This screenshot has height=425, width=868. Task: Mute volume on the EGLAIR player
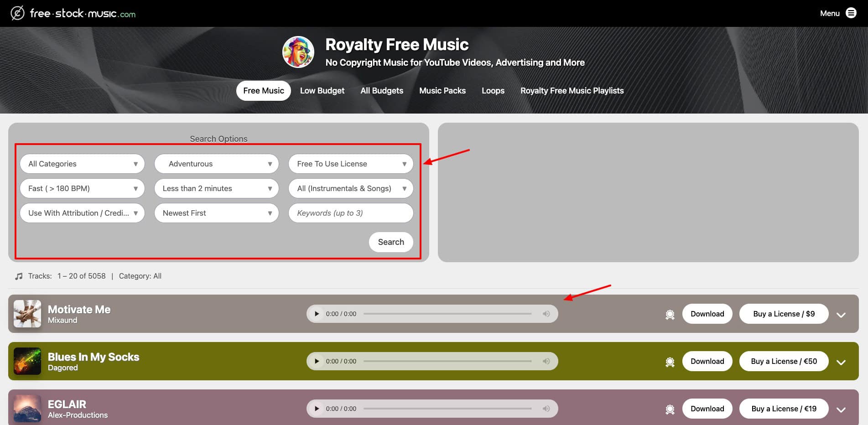(x=546, y=409)
